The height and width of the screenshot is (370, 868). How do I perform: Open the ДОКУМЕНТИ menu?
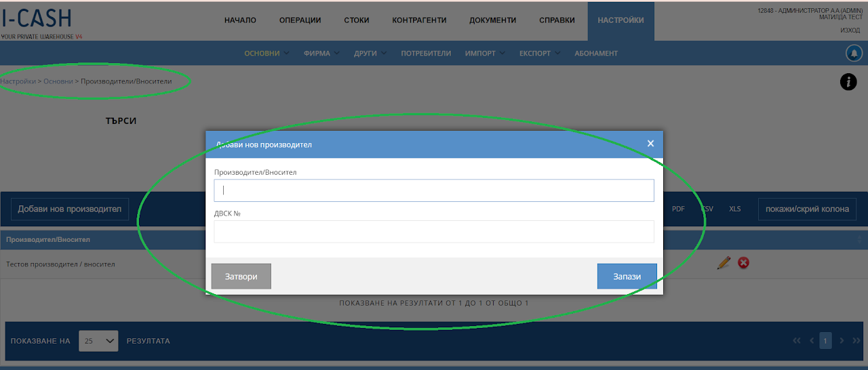[493, 20]
